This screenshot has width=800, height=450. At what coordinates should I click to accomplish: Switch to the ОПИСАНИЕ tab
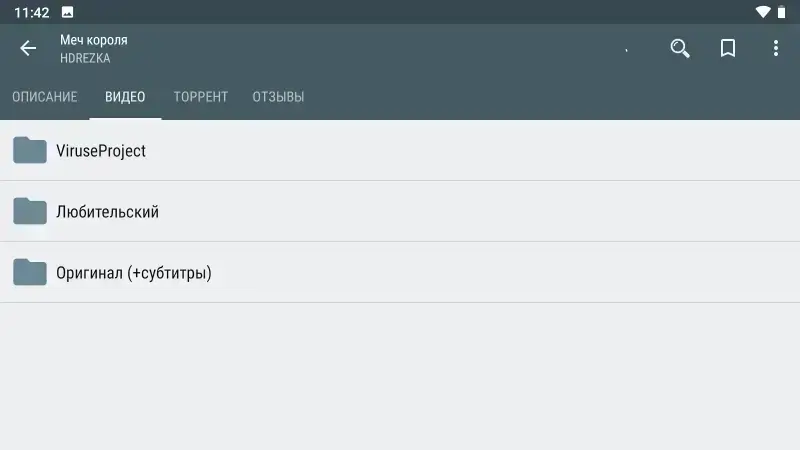(x=45, y=97)
